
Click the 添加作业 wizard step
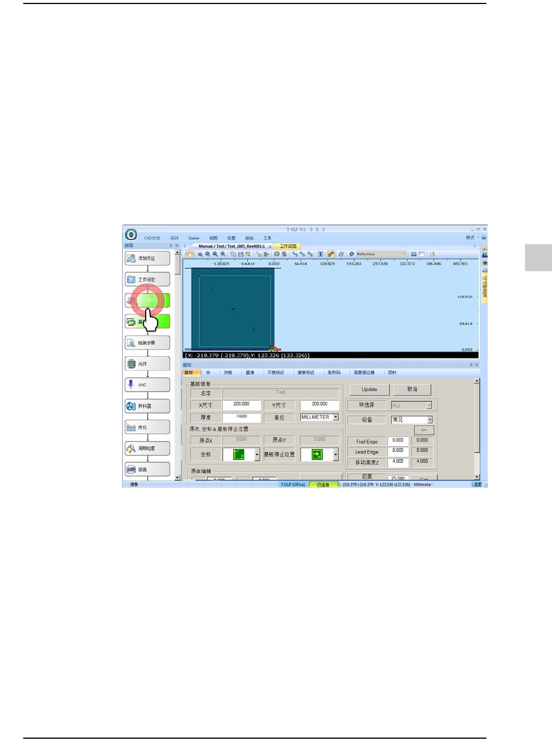click(148, 258)
